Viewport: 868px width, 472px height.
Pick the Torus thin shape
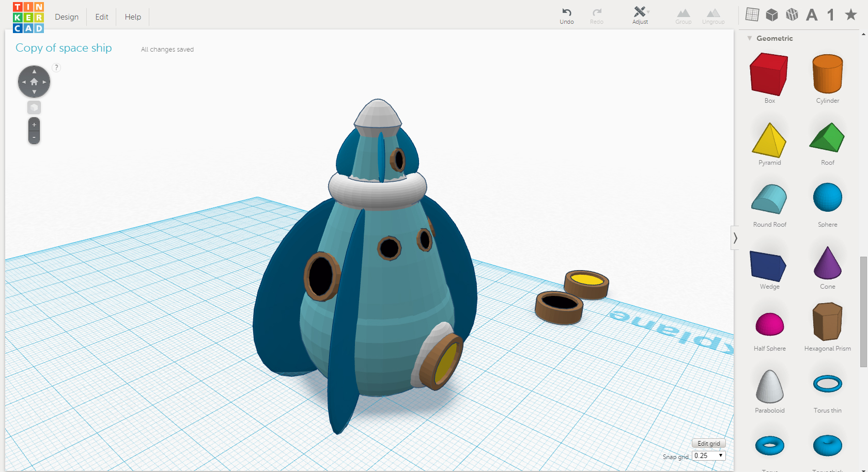[x=828, y=384]
